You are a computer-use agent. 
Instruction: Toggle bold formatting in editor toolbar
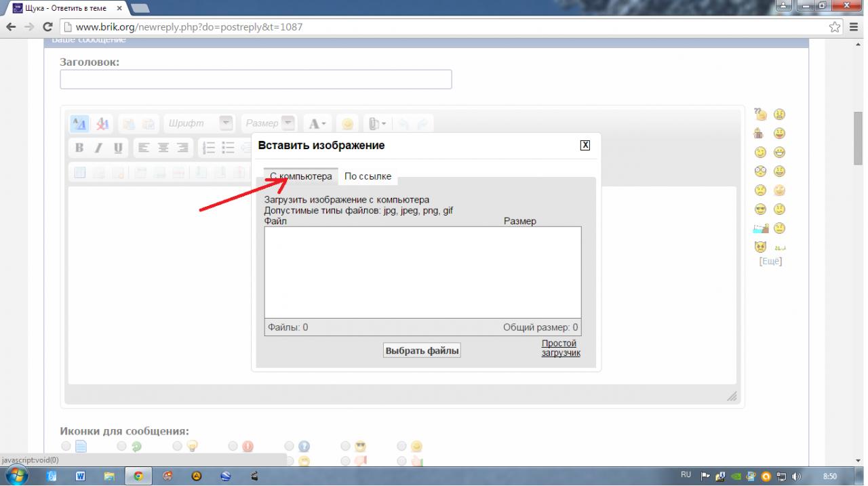click(x=79, y=148)
